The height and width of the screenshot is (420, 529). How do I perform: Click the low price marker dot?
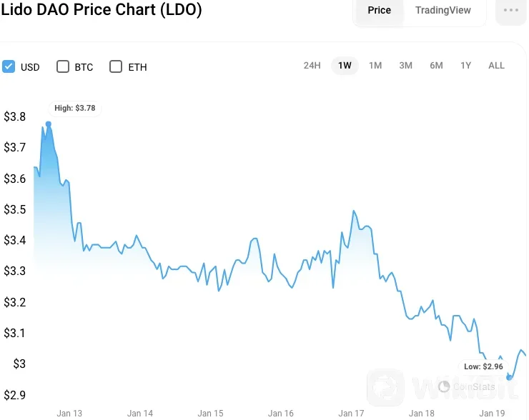click(x=510, y=377)
